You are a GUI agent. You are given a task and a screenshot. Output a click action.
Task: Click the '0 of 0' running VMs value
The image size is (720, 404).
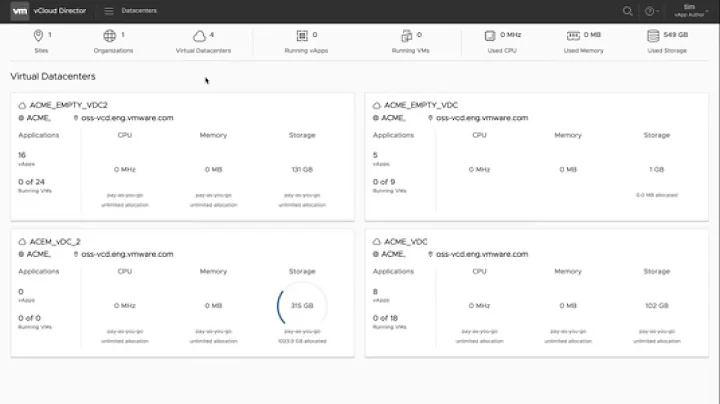pyautogui.click(x=29, y=318)
